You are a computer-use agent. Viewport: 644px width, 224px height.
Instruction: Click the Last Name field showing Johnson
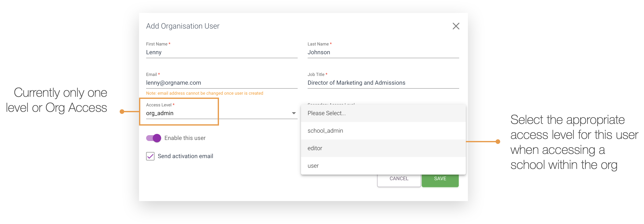383,52
